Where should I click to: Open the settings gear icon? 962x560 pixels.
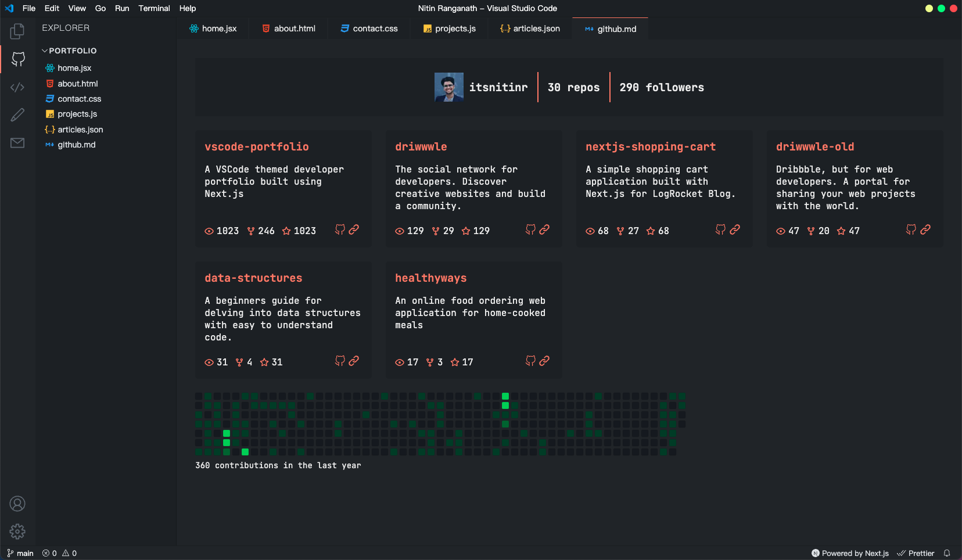[17, 532]
